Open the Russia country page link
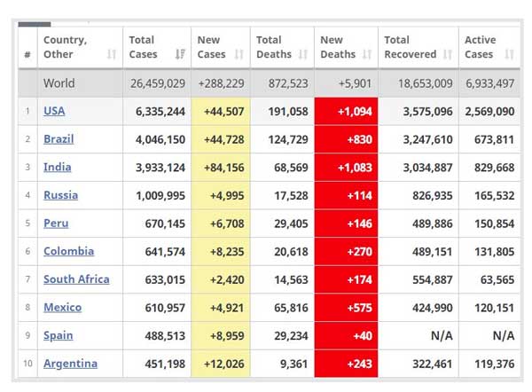Viewport: 532px width, 392px height. click(x=60, y=195)
